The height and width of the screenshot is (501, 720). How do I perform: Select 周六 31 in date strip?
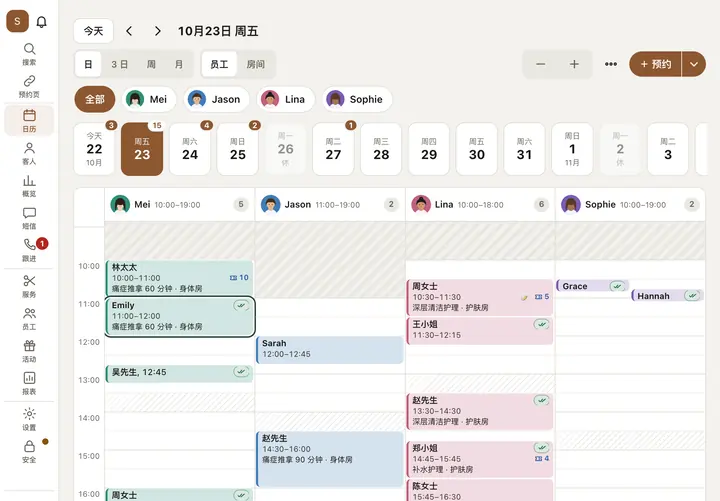pyautogui.click(x=524, y=149)
